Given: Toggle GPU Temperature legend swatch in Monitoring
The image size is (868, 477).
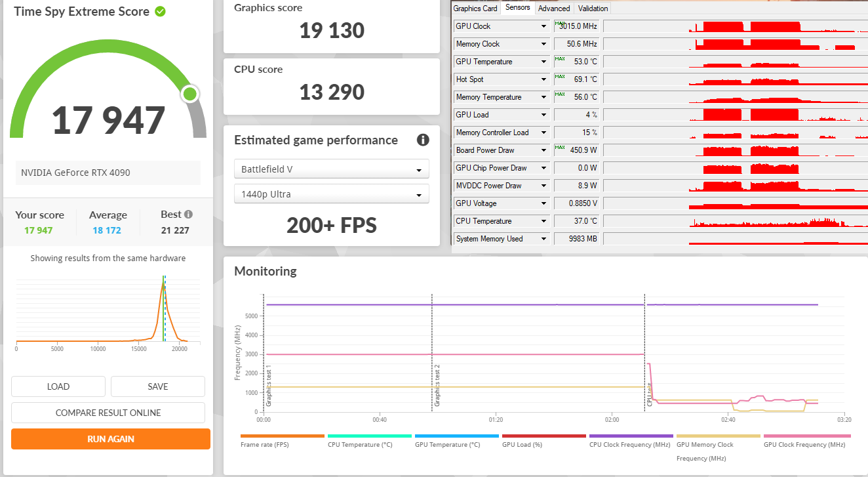Looking at the screenshot, I should (x=457, y=436).
